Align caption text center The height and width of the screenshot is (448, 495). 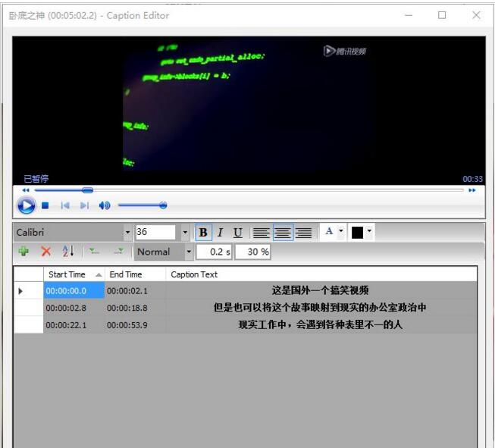tap(283, 233)
